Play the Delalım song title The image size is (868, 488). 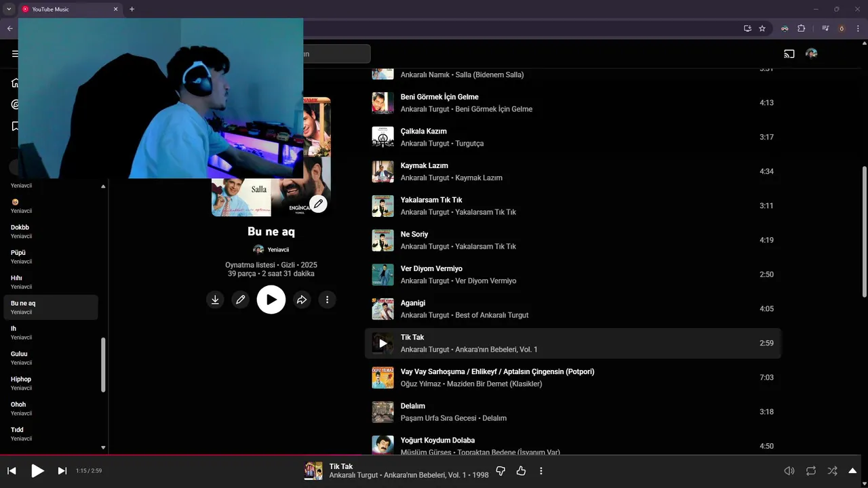[x=413, y=406]
